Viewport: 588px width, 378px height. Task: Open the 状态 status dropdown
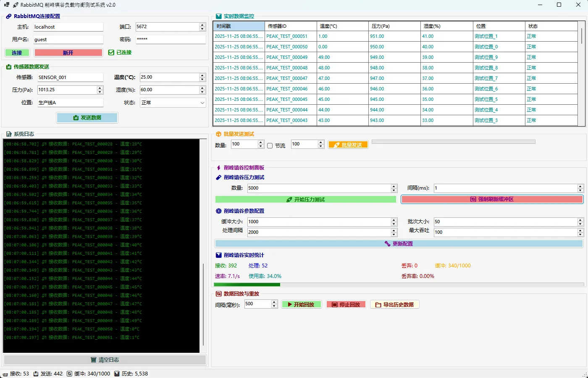[x=173, y=103]
